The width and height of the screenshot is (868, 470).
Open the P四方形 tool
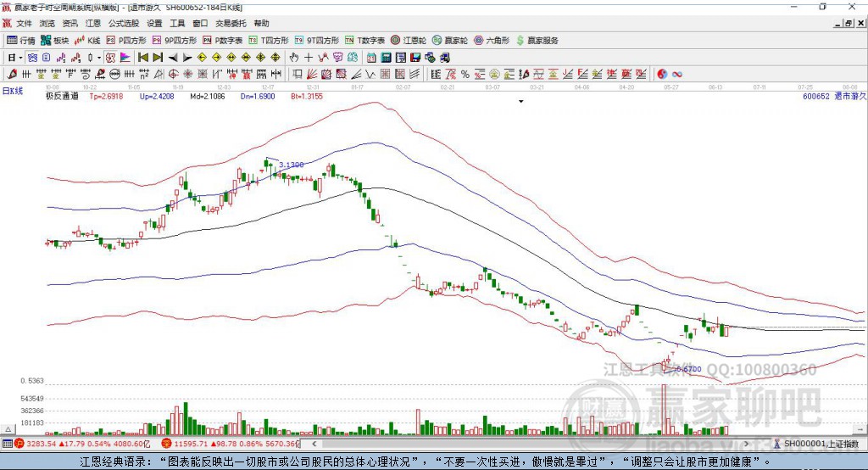tap(125, 41)
